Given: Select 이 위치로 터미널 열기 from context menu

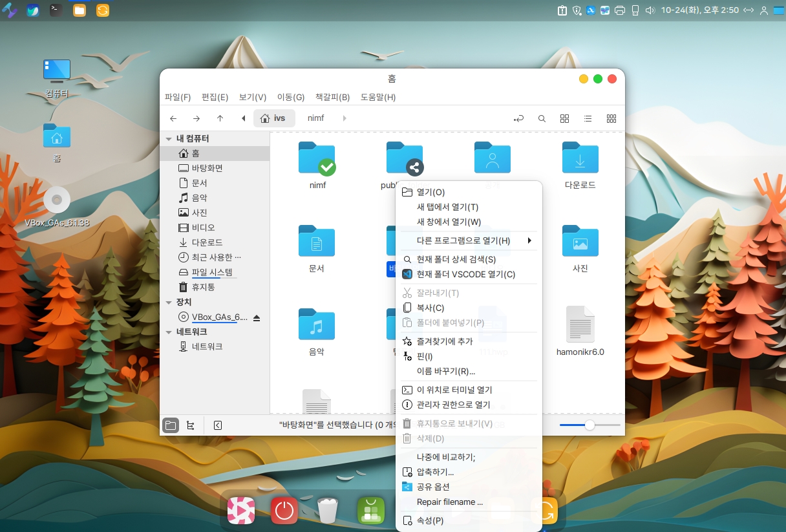Looking at the screenshot, I should click(x=454, y=390).
